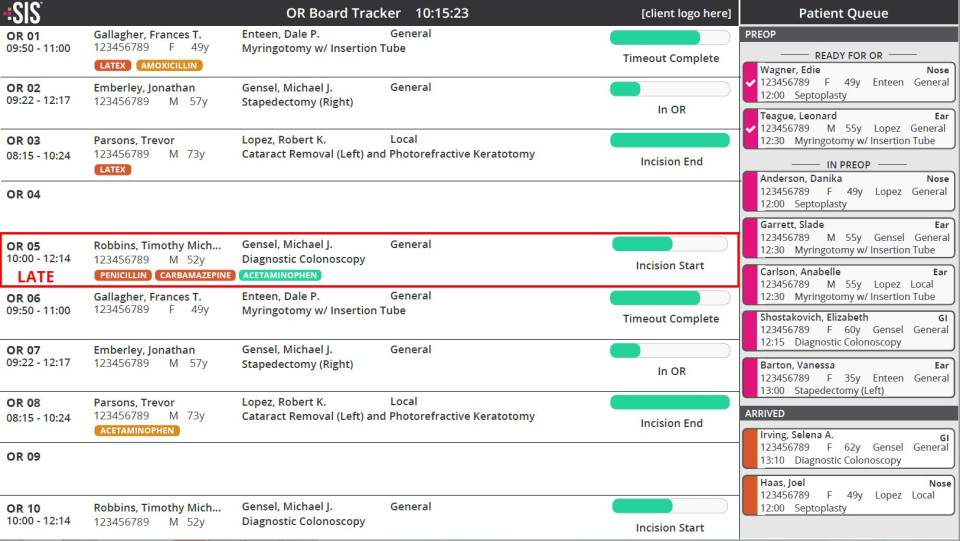Open the Haas, Joel arrived card
Screen dimensions: 960x541
(849, 495)
